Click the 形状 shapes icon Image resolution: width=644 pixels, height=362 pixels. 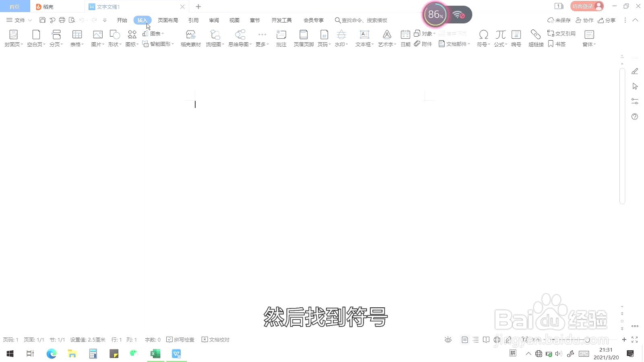(x=115, y=35)
